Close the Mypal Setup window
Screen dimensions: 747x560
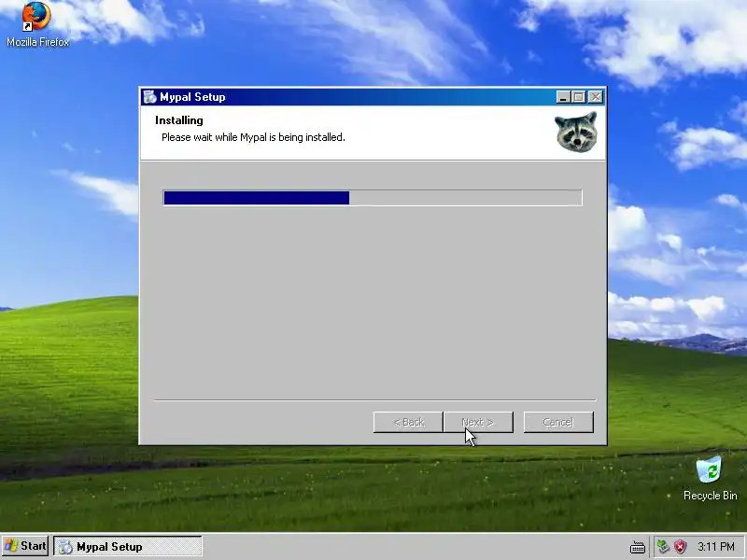[596, 97]
